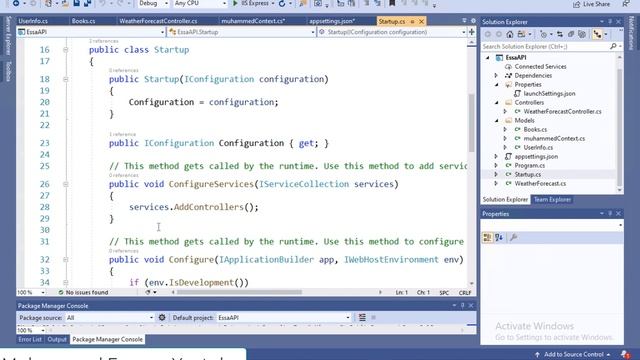Select launchSettings.json in Solution Explorer

coord(549,93)
